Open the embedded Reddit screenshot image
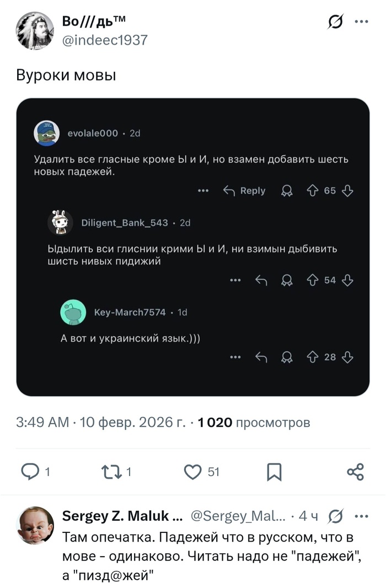Viewport: 386px width, 588px height. point(193,247)
